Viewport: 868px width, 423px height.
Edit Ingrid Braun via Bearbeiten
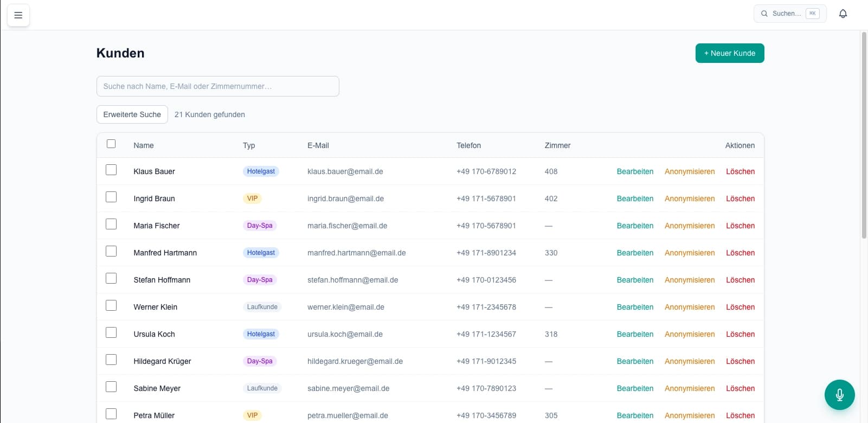coord(635,198)
